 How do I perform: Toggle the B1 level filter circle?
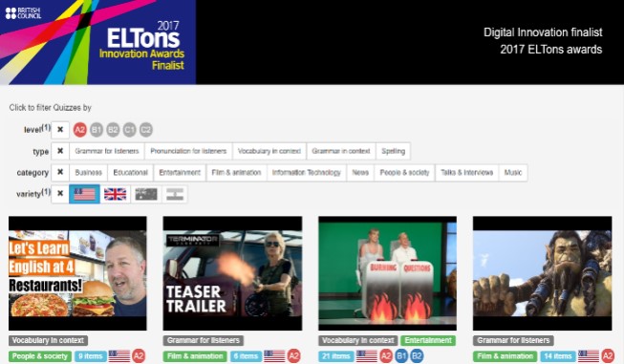[97, 130]
